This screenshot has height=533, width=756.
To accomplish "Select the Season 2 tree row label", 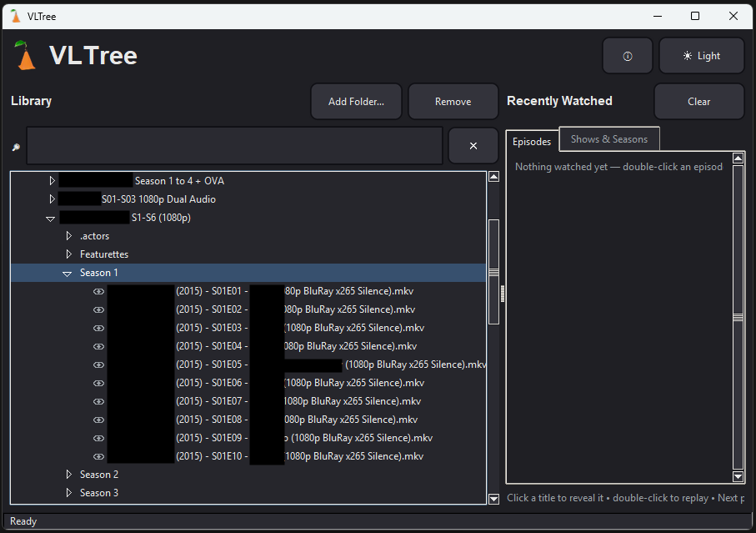I will [x=99, y=474].
